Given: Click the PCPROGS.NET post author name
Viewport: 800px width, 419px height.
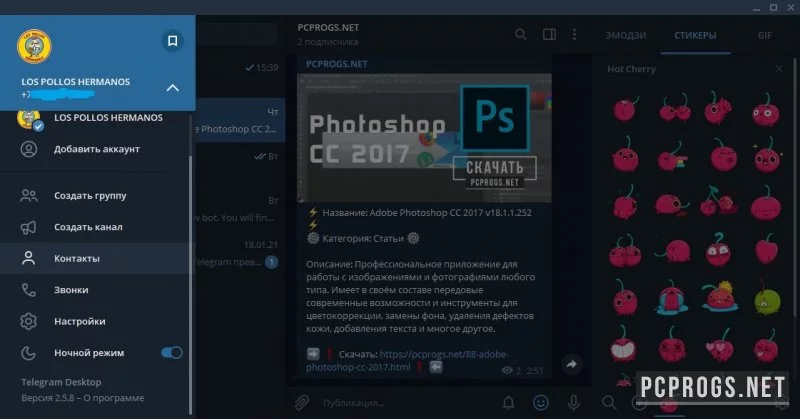Looking at the screenshot, I should [337, 64].
